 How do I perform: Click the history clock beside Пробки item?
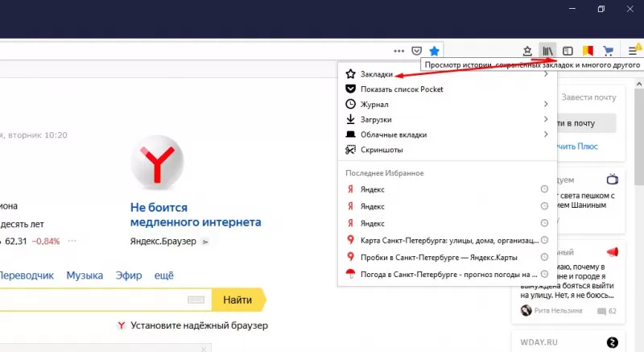coord(544,257)
